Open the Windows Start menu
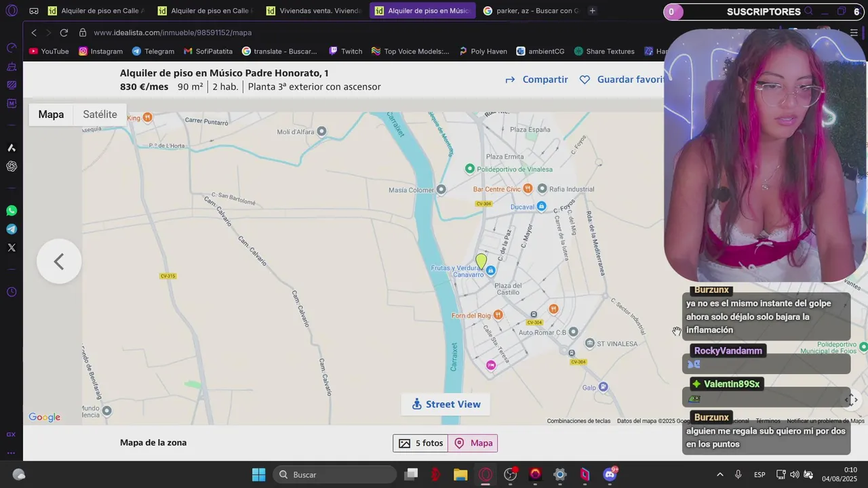This screenshot has width=868, height=488. tap(259, 474)
